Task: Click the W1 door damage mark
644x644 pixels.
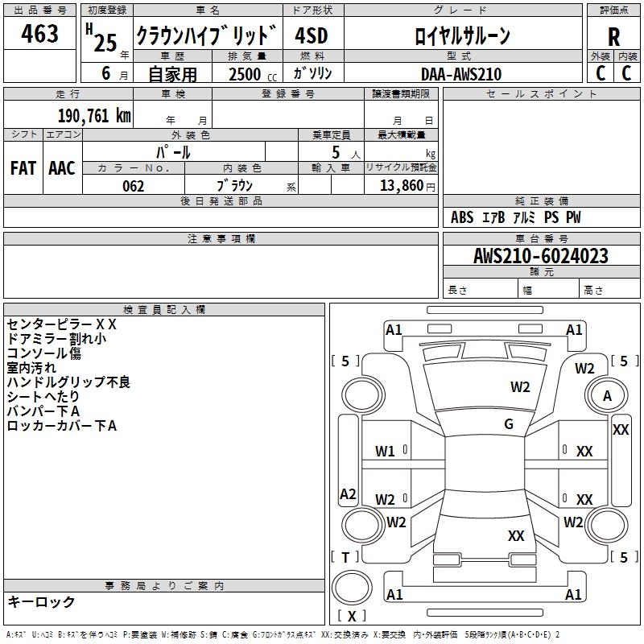Action: point(386,452)
